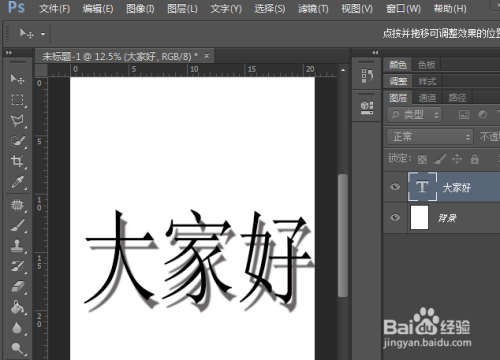The image size is (500, 360).
Task: Select the Eyedropper tool
Action: point(17,182)
